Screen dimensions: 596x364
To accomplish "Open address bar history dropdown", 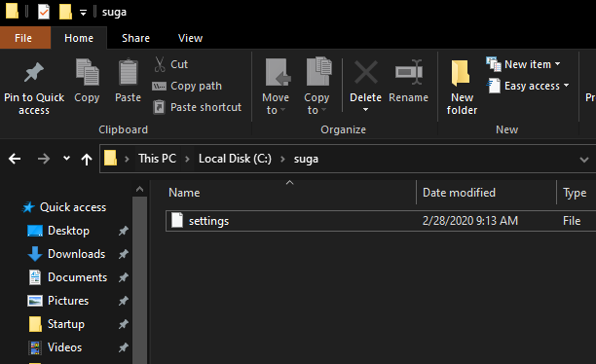I will pyautogui.click(x=584, y=160).
